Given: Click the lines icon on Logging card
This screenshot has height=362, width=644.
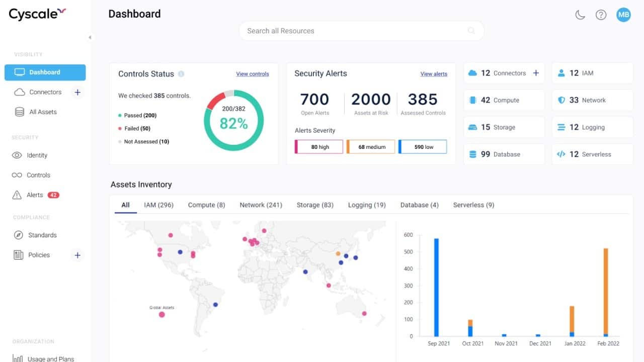Looking at the screenshot, I should (561, 127).
